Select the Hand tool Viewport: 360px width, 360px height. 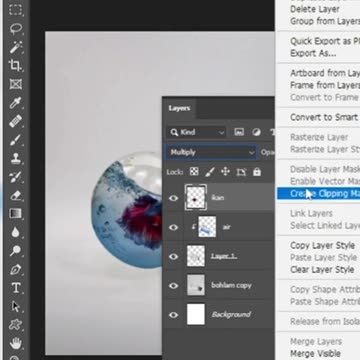pos(16,343)
